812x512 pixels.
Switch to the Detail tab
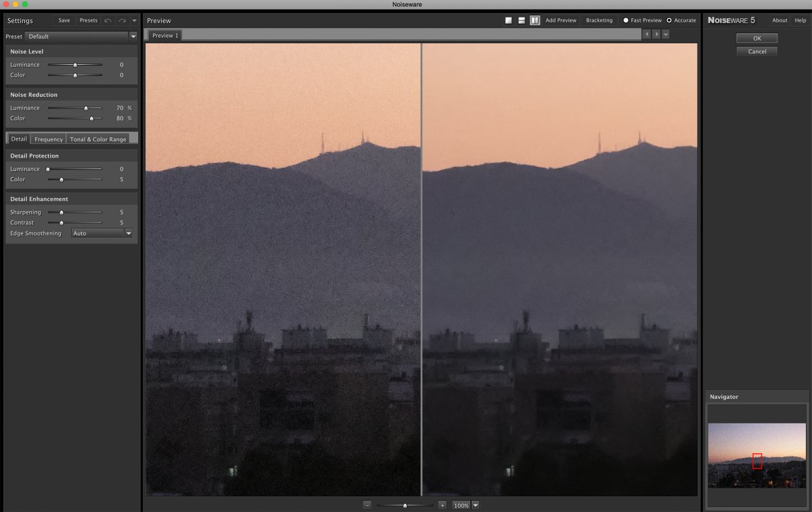point(19,139)
